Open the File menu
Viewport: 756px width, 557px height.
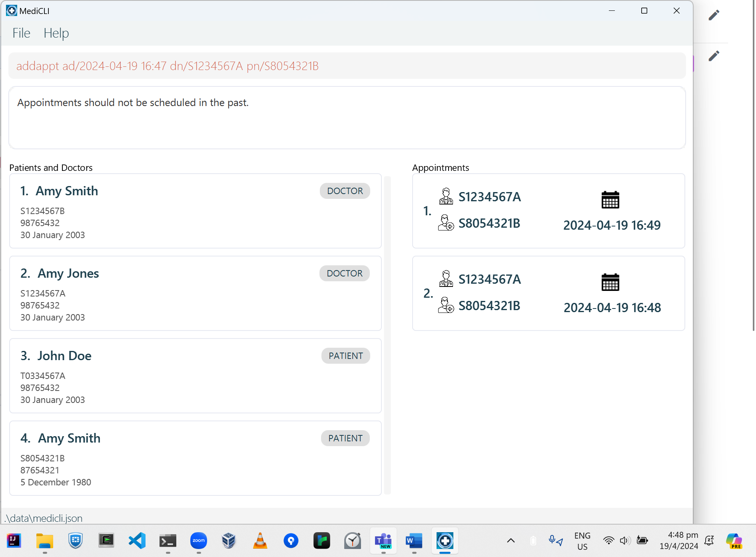[x=21, y=33]
